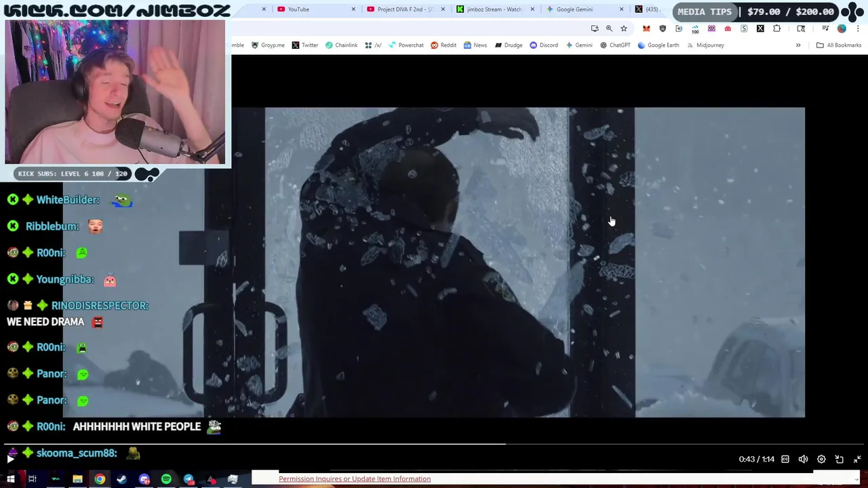
Task: Switch to the Project DIVA F 2nd tab
Action: (405, 9)
